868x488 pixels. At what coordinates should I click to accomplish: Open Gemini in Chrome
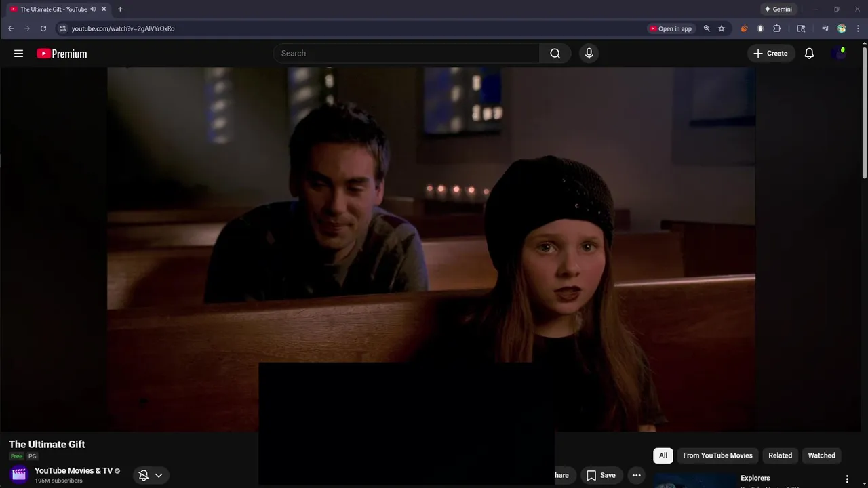778,9
